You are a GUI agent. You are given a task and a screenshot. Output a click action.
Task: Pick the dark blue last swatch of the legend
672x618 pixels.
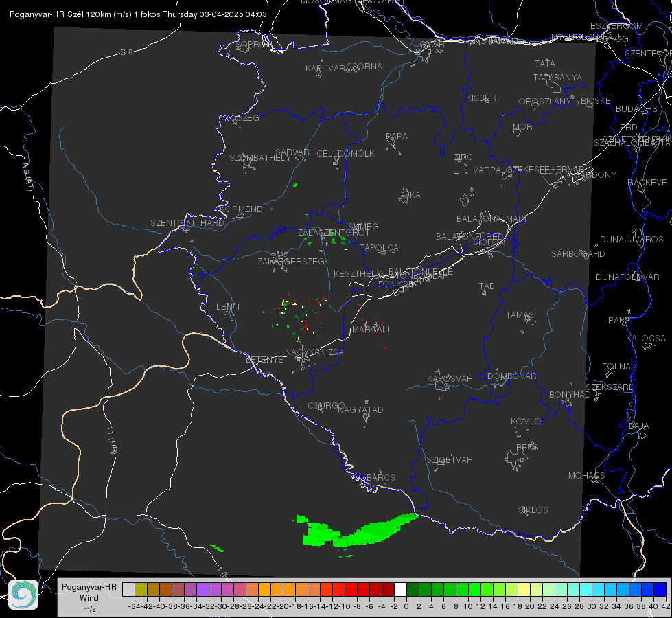(660, 589)
